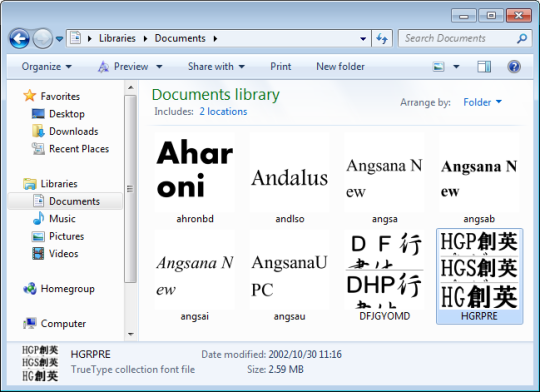Select Libraries in the navigation pane
The image size is (540, 392).
pyautogui.click(x=50, y=184)
